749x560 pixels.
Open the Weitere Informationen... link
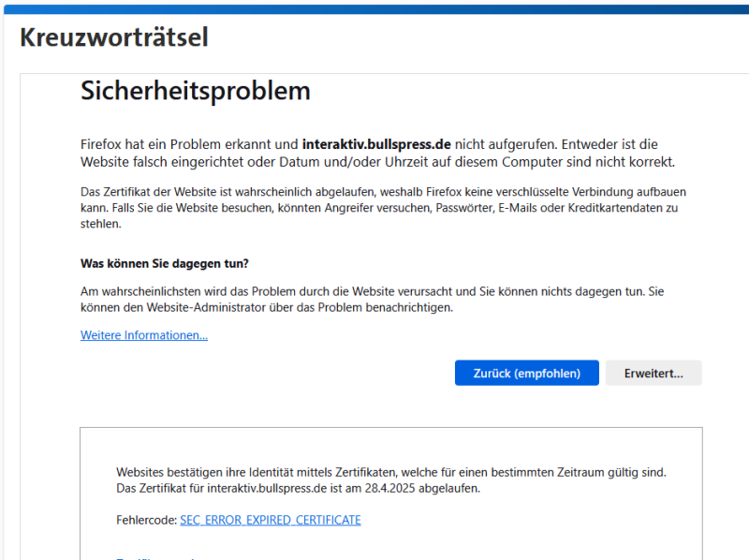tap(144, 335)
